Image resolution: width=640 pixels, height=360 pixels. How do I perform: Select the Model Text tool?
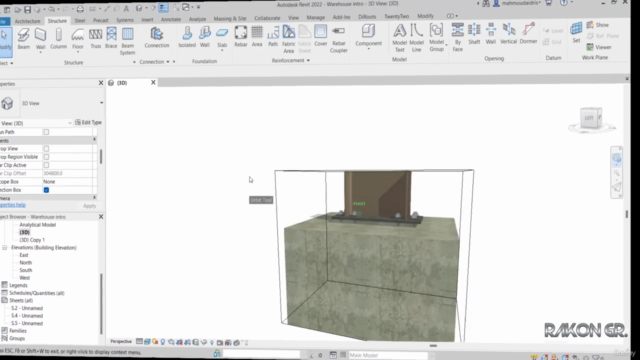pos(400,38)
